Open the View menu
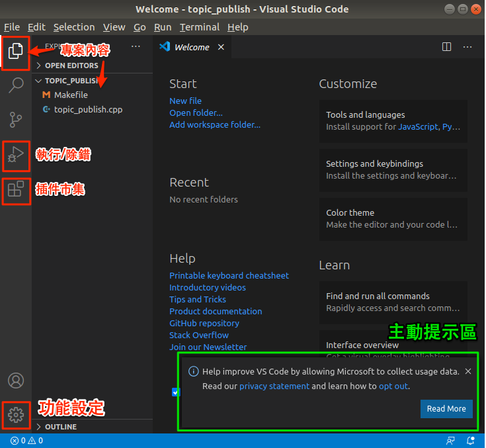Image resolution: width=486 pixels, height=448 pixels. click(114, 27)
